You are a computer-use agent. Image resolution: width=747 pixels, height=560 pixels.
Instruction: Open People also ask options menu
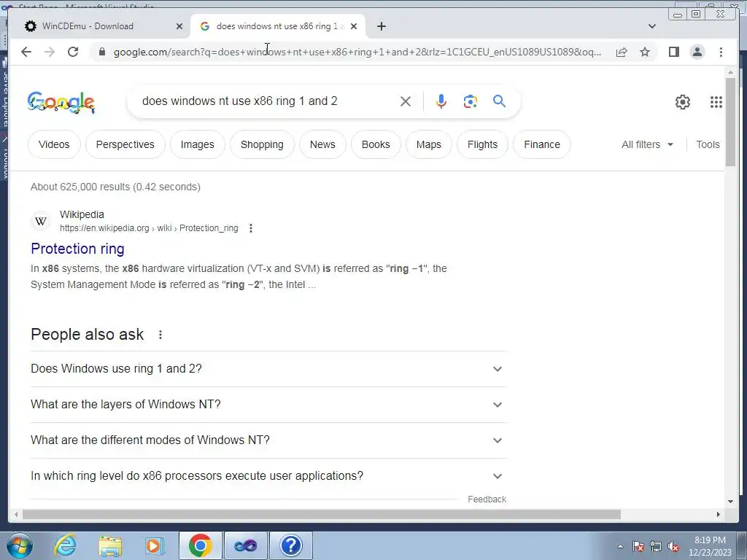click(x=160, y=335)
